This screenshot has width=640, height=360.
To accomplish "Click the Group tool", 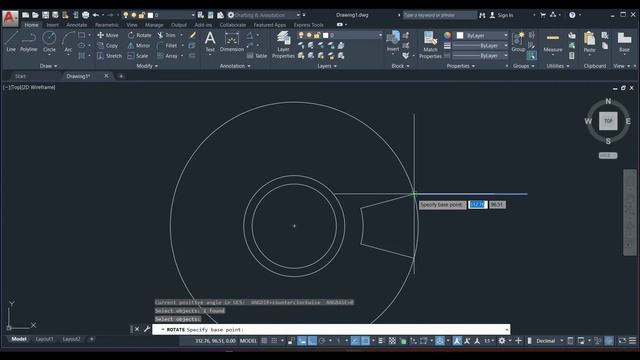I will pyautogui.click(x=518, y=42).
